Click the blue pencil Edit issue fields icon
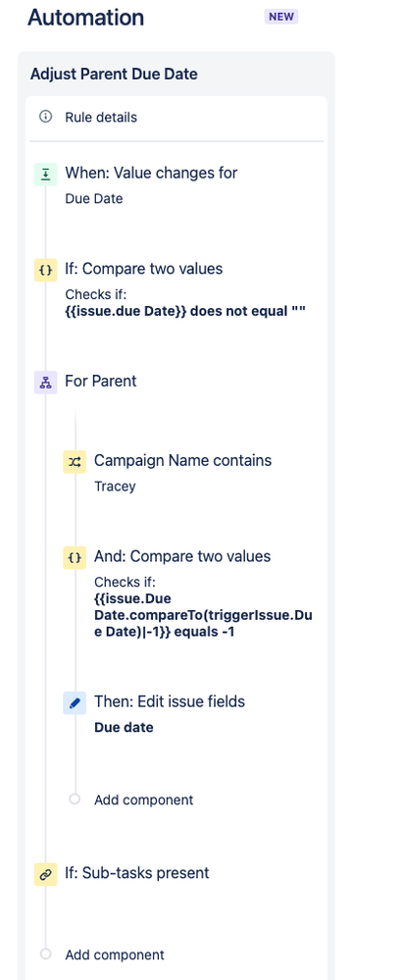Screen dimensions: 403x980 [x=75, y=703]
